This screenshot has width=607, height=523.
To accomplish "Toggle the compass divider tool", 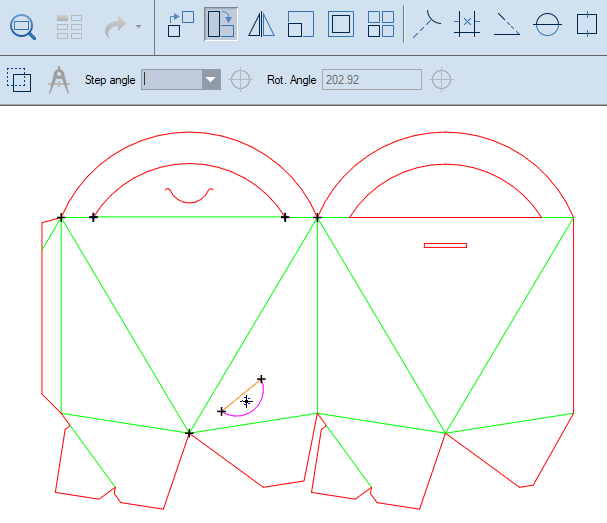I will (x=59, y=79).
